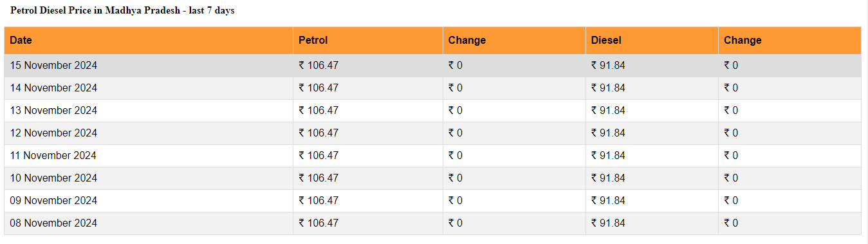Click the first Change column header
This screenshot has height=244, width=868.
click(514, 40)
